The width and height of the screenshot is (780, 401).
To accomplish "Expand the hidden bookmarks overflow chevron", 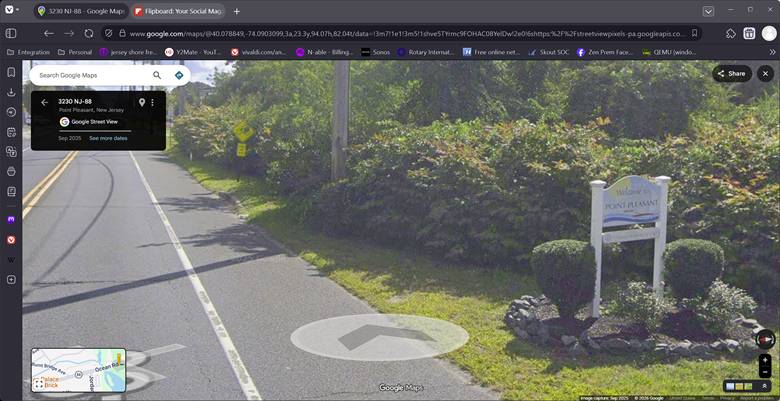I will coord(771,52).
